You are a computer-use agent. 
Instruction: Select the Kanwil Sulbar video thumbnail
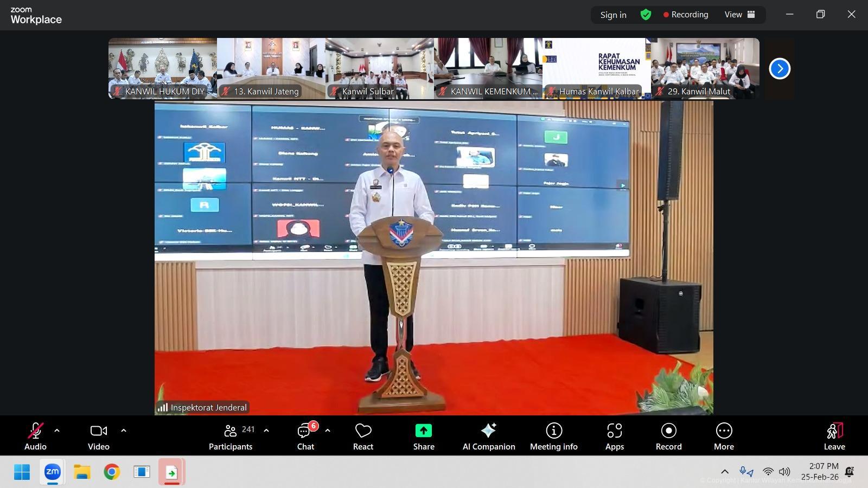click(x=379, y=68)
